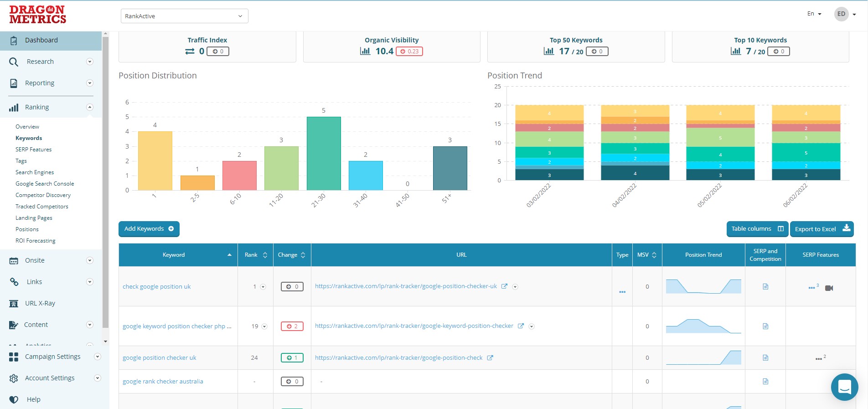Open Competitor Discovery submenu item
The height and width of the screenshot is (409, 868).
click(43, 195)
